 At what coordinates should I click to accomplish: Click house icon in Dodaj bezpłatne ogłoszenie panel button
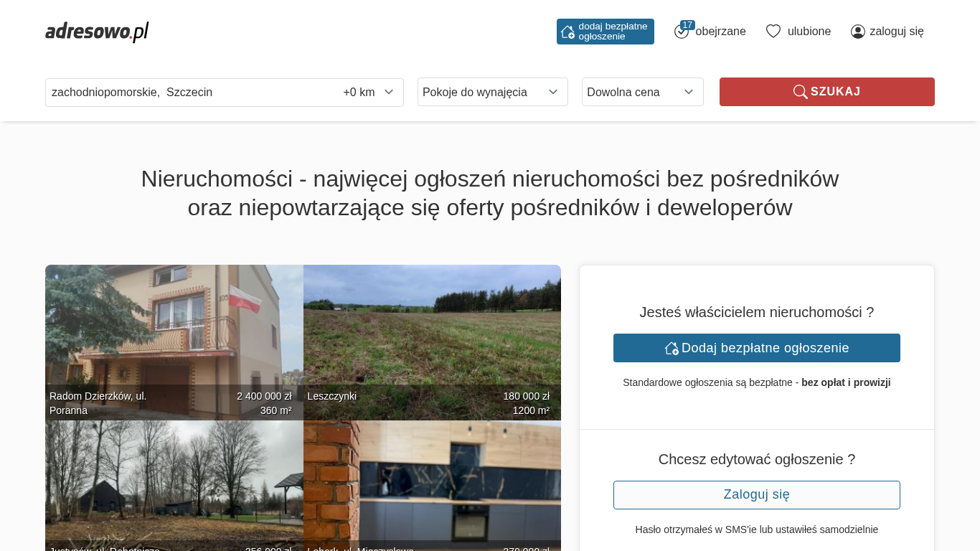pos(672,348)
